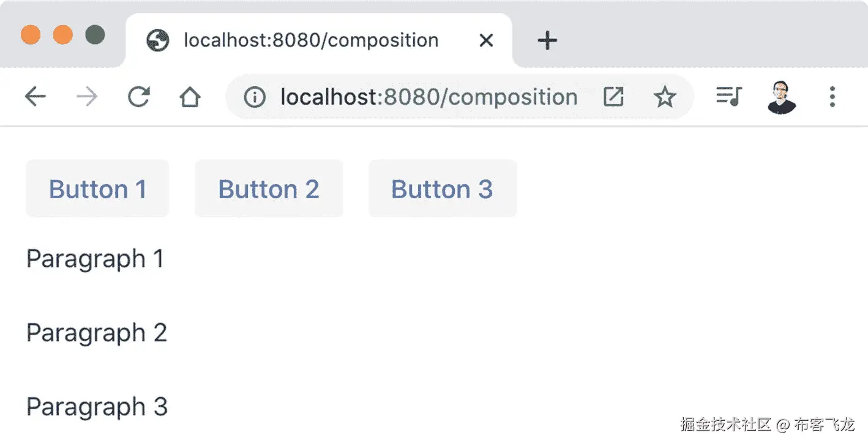
Task: Close the localhost:8080/composition tab
Action: (x=486, y=41)
